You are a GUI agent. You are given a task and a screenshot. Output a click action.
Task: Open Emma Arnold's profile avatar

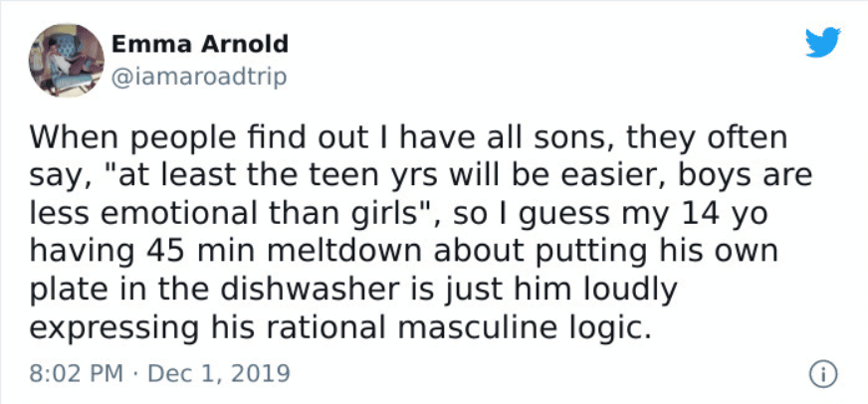[67, 61]
